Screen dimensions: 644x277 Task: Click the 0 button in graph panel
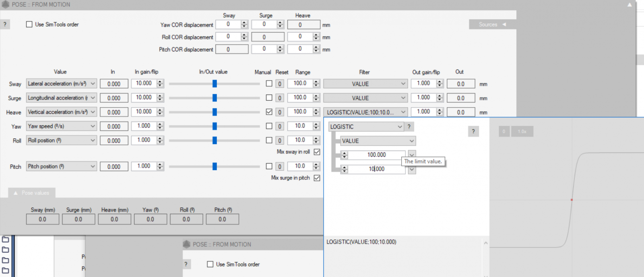[504, 131]
